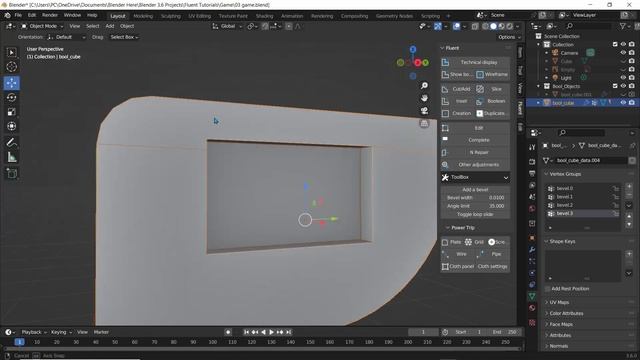640x360 pixels.
Task: Switch to the Modeling workspace tab
Action: (x=143, y=16)
